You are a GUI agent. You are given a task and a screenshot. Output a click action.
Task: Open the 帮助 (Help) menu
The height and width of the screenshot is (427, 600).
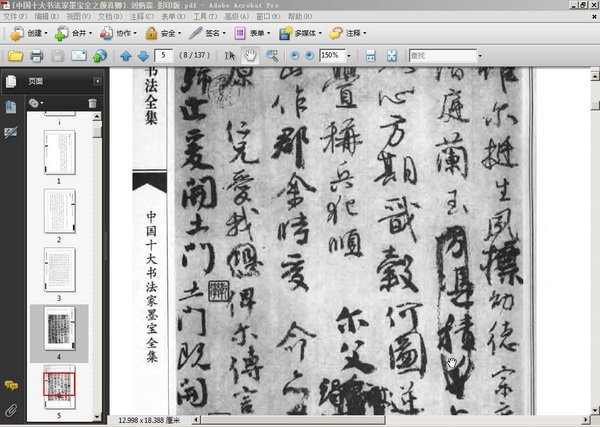click(x=299, y=17)
